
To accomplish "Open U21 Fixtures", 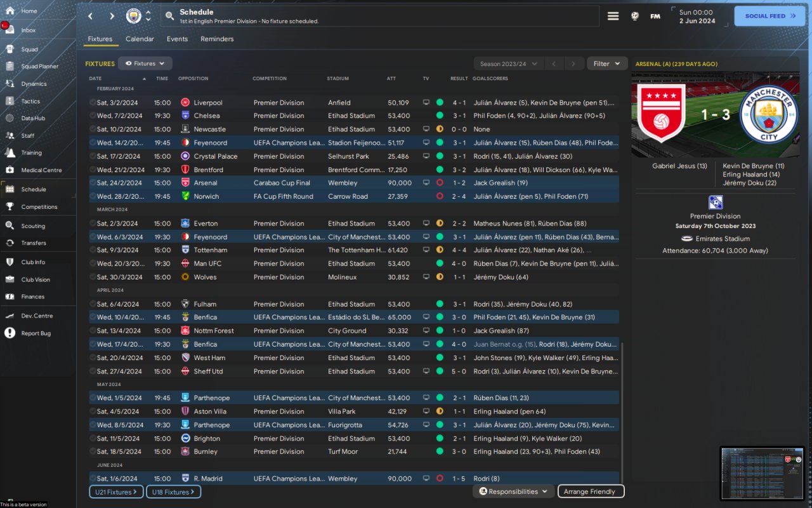I will click(116, 492).
